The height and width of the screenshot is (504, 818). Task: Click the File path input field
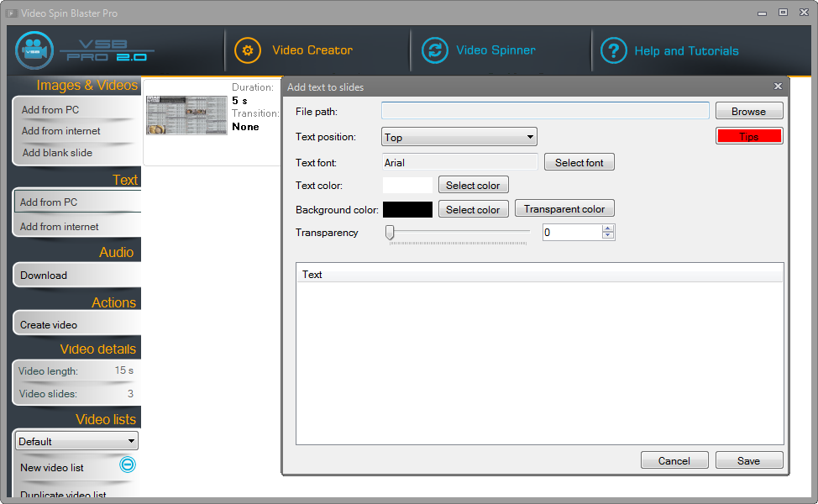[545, 111]
